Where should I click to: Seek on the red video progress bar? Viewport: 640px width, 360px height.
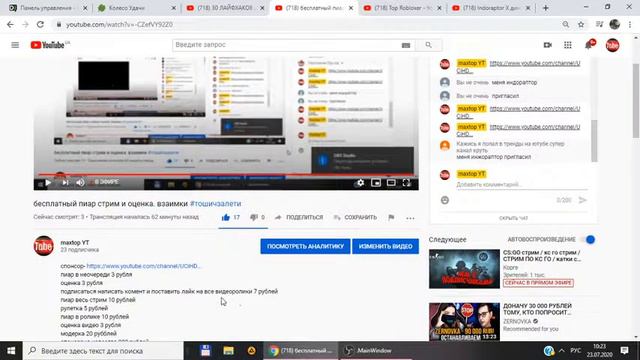click(226, 175)
